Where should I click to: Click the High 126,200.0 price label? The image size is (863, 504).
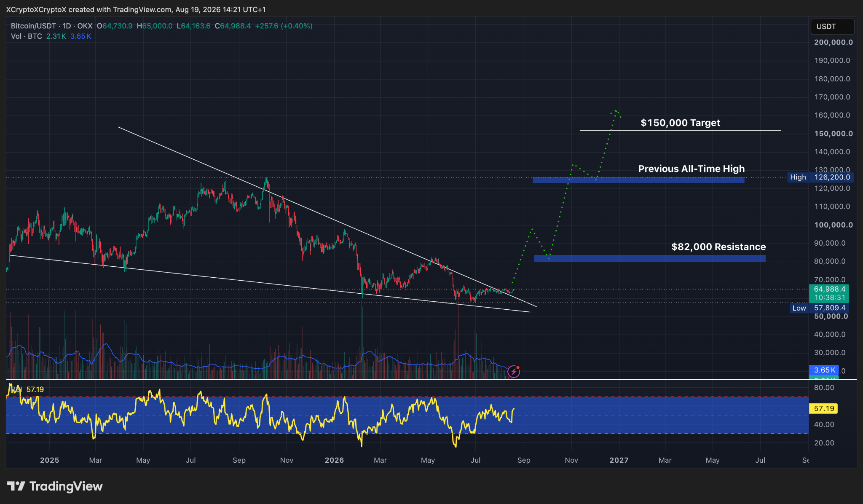coord(820,177)
